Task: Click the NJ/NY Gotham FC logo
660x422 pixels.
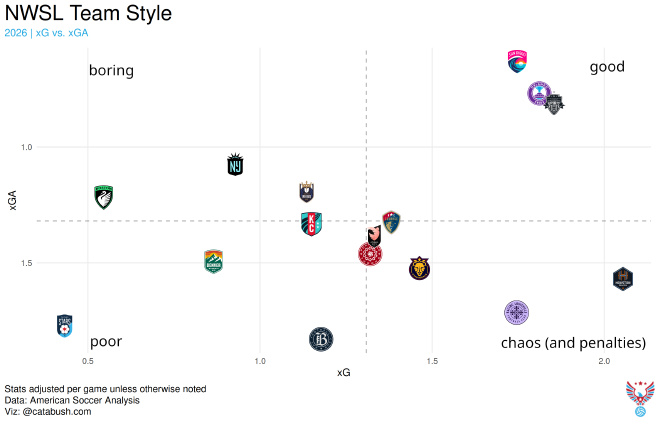Action: (236, 165)
